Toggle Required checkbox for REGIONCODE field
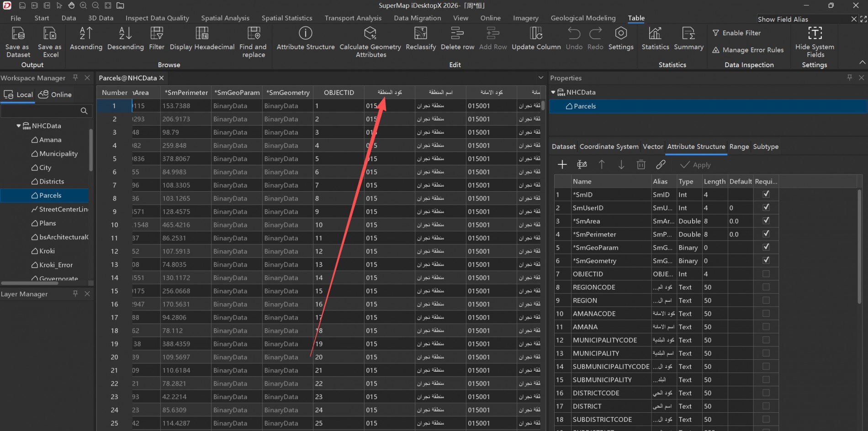This screenshot has height=431, width=868. click(766, 287)
